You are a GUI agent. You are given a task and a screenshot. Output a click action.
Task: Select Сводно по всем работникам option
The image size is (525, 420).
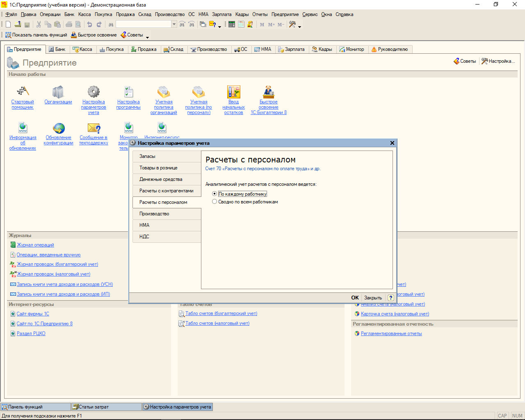pos(214,202)
